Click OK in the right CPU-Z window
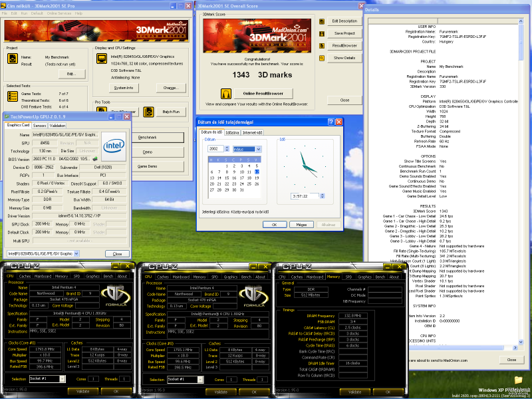 388,392
